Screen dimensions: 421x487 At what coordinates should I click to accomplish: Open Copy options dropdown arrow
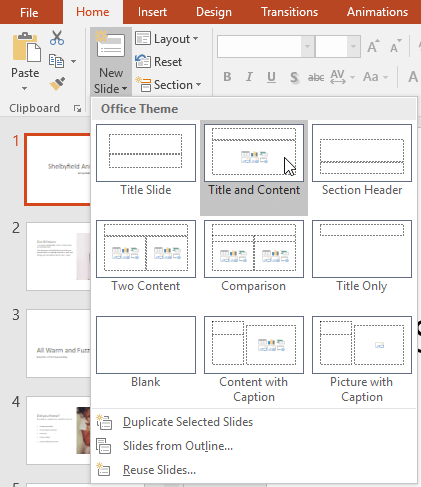[x=73, y=61]
